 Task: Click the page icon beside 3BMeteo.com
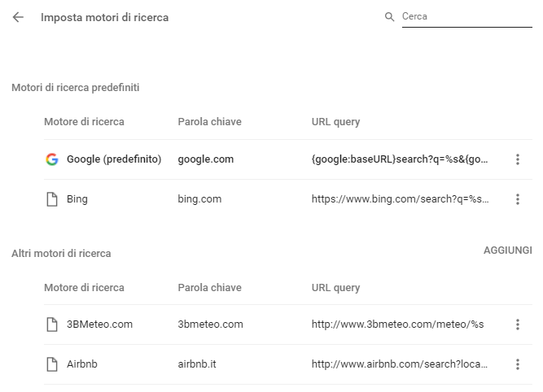[52, 324]
